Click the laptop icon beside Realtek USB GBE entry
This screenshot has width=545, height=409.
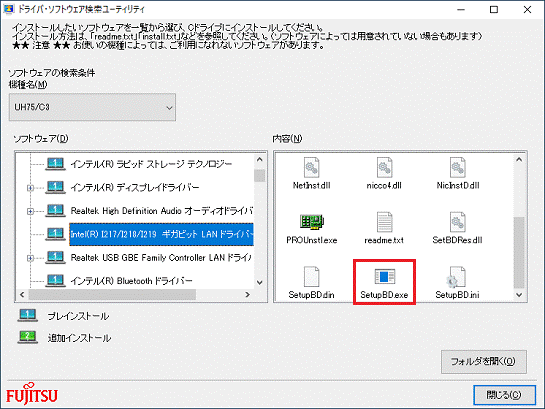(55, 257)
